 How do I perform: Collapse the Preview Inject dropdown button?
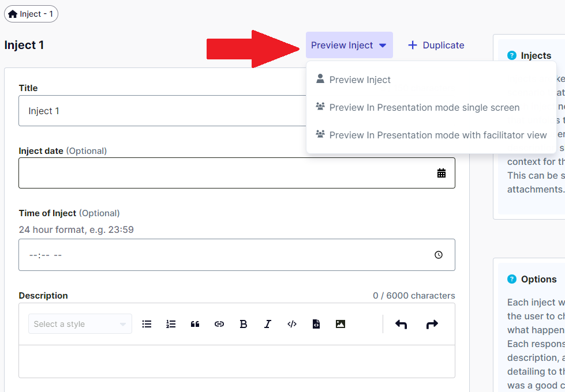click(x=349, y=45)
